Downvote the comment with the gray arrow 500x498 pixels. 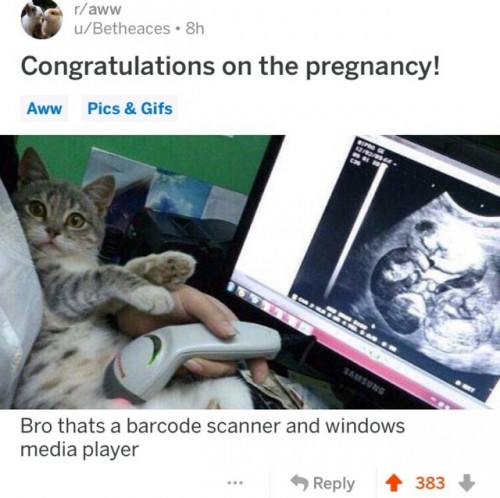point(466,483)
